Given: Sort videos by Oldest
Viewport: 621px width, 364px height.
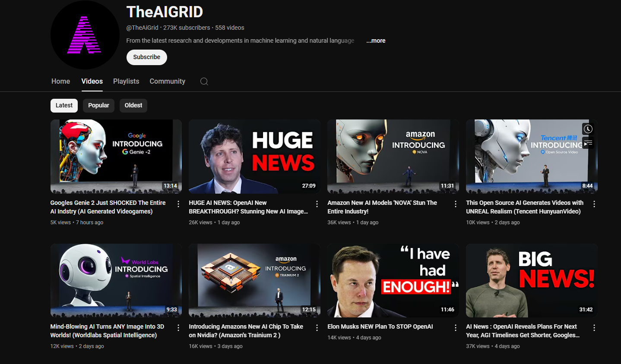Looking at the screenshot, I should click(133, 105).
